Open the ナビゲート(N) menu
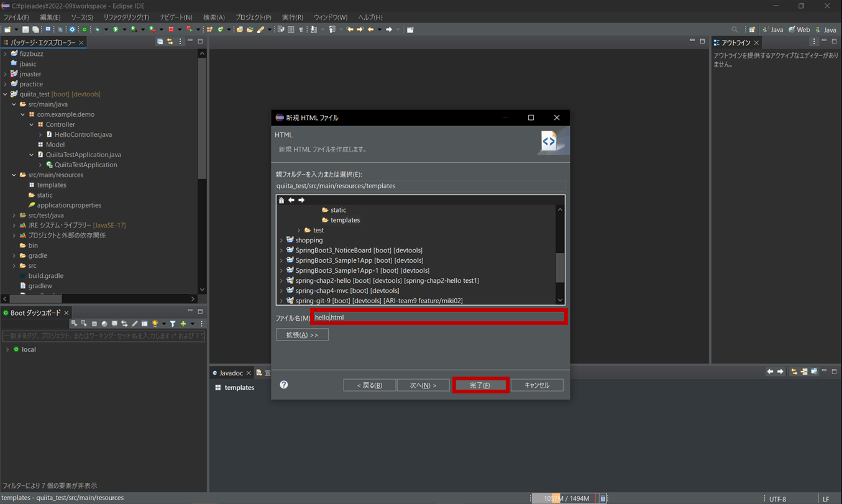Viewport: 842px width, 504px height. [176, 17]
